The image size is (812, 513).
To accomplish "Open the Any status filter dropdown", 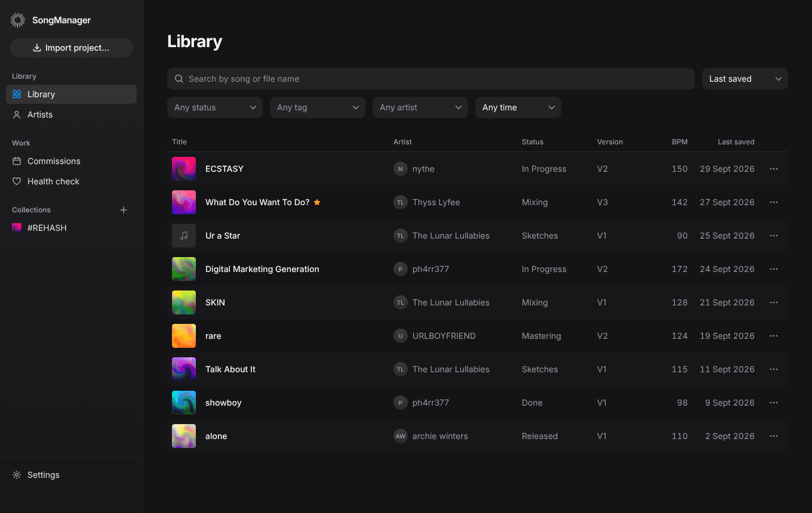I will pos(215,107).
